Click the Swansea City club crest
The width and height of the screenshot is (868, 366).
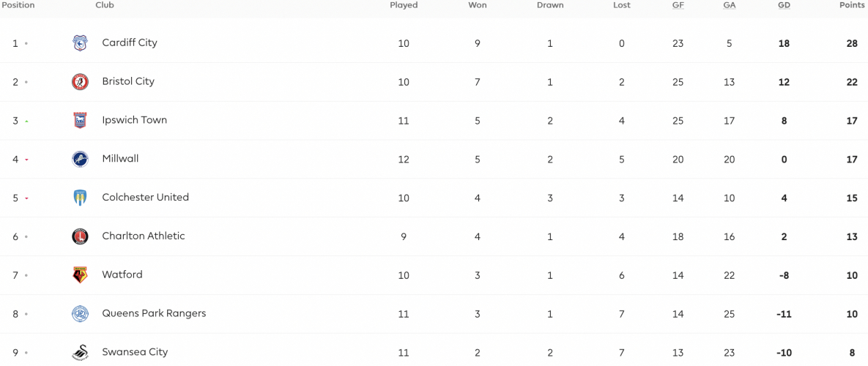81,353
